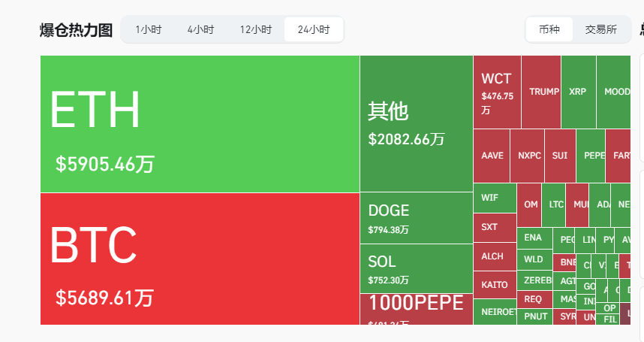Image resolution: width=644 pixels, height=342 pixels.
Task: Open the NXPC tile
Action: coord(529,156)
